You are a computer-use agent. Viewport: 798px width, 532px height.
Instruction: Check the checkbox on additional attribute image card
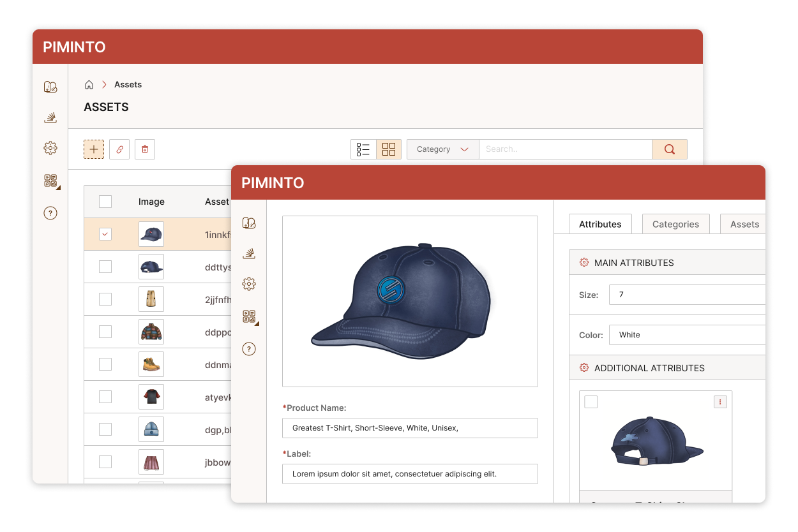click(x=591, y=402)
